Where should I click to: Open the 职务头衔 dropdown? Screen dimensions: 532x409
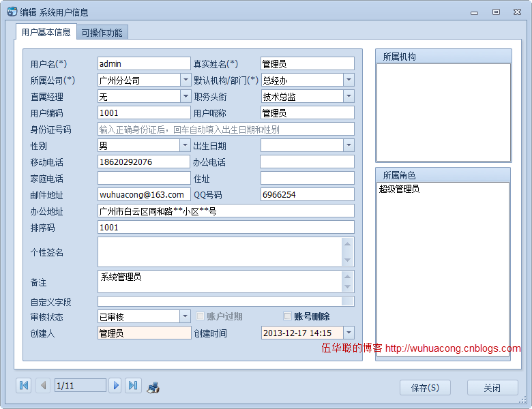click(x=349, y=96)
